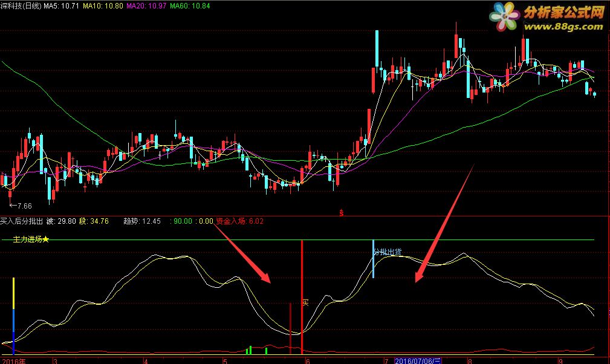Viewport: 610px width, 364px height.
Task: Select the yellow-blue vertical bar at left
Action: [14, 316]
